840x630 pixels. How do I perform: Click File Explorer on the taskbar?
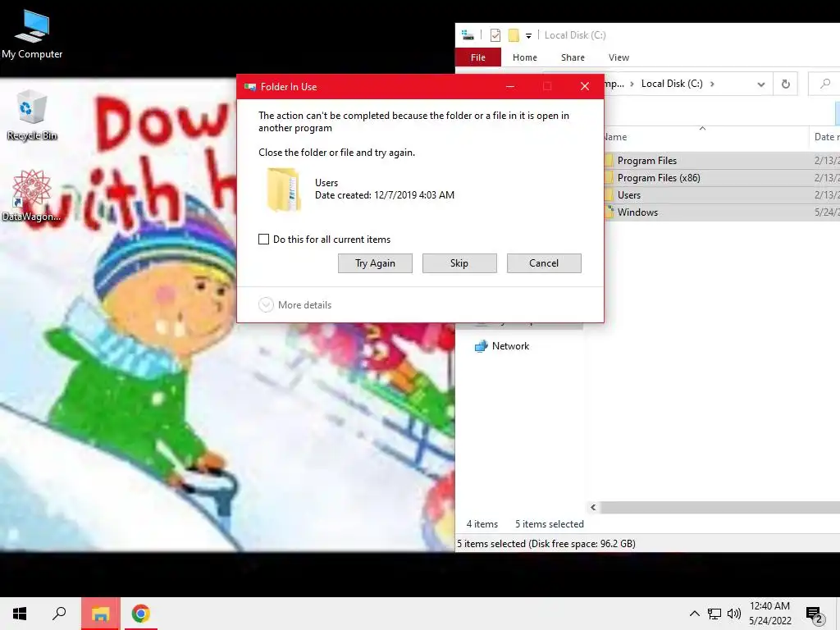100,614
